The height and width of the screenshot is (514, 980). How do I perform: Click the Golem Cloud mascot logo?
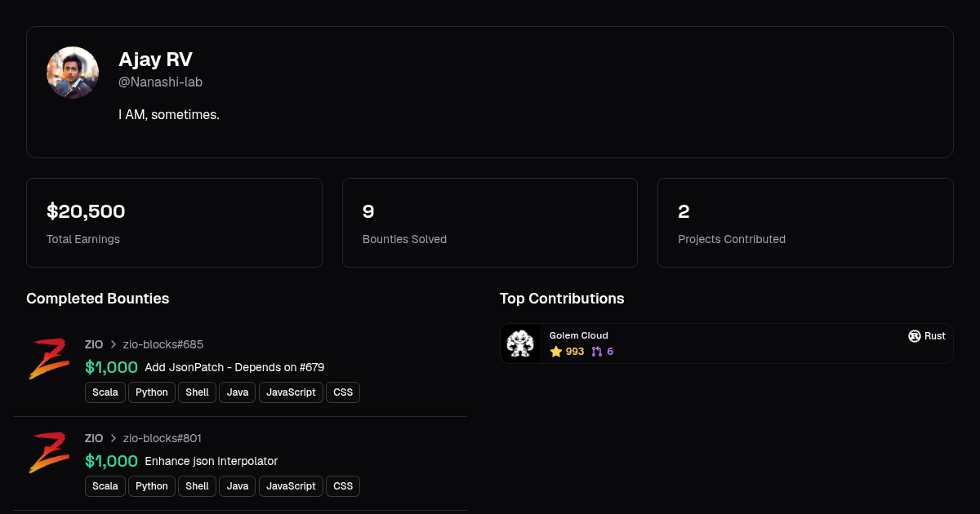(x=520, y=343)
